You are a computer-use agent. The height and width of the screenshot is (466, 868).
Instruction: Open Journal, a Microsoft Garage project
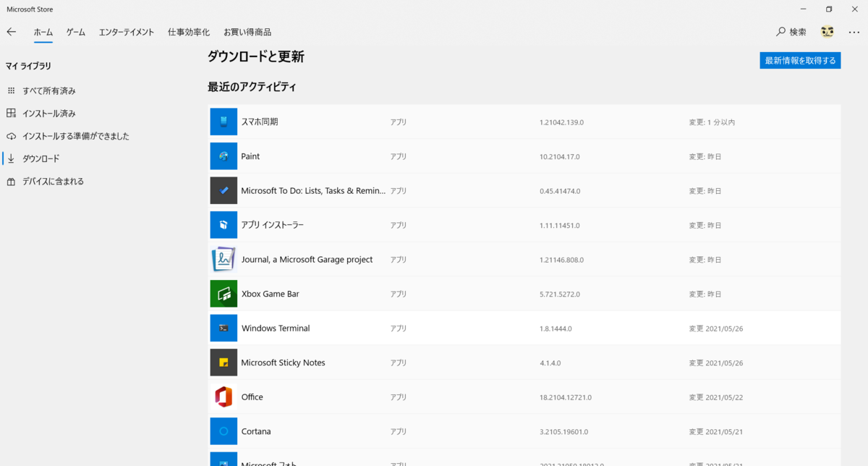(307, 259)
